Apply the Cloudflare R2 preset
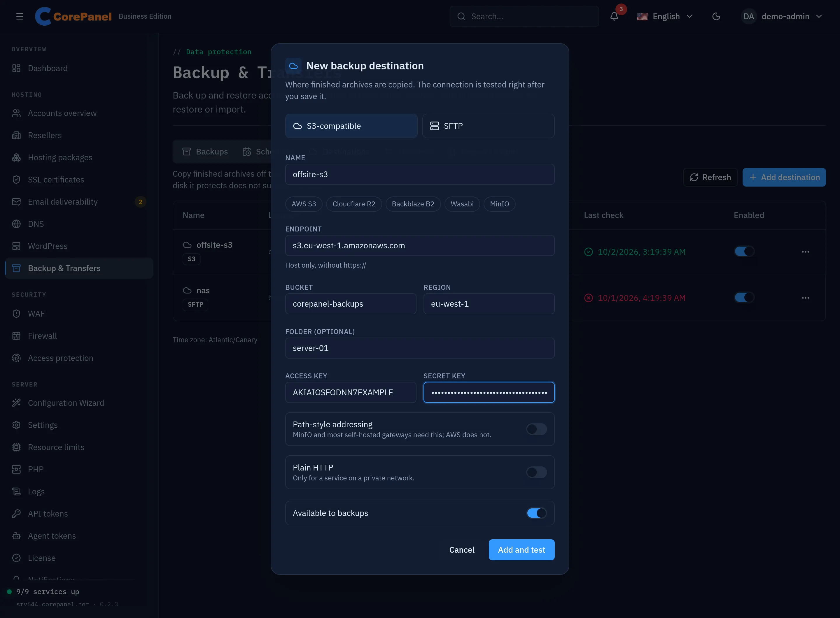The height and width of the screenshot is (618, 840). 354,204
